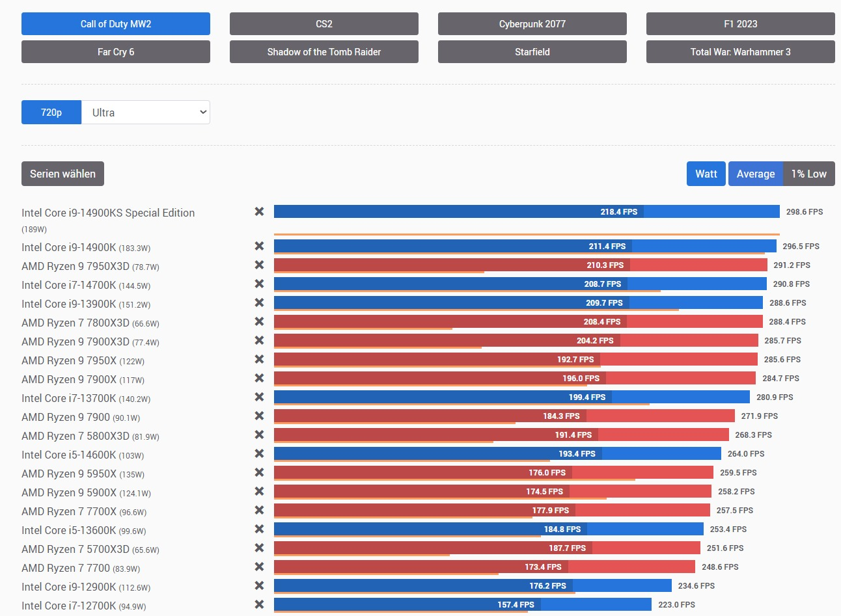841x616 pixels.
Task: Remove Intel Core i7-14700K from chart
Action: click(x=259, y=284)
